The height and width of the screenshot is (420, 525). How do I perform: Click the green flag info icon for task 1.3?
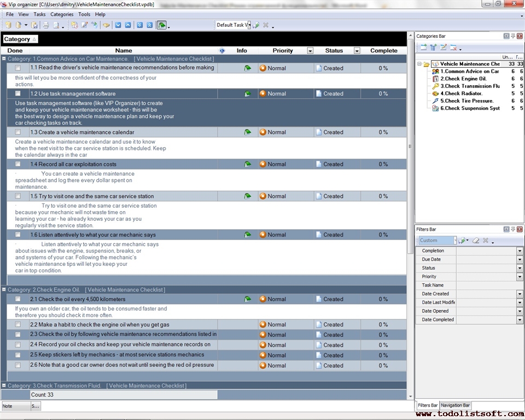(x=247, y=132)
